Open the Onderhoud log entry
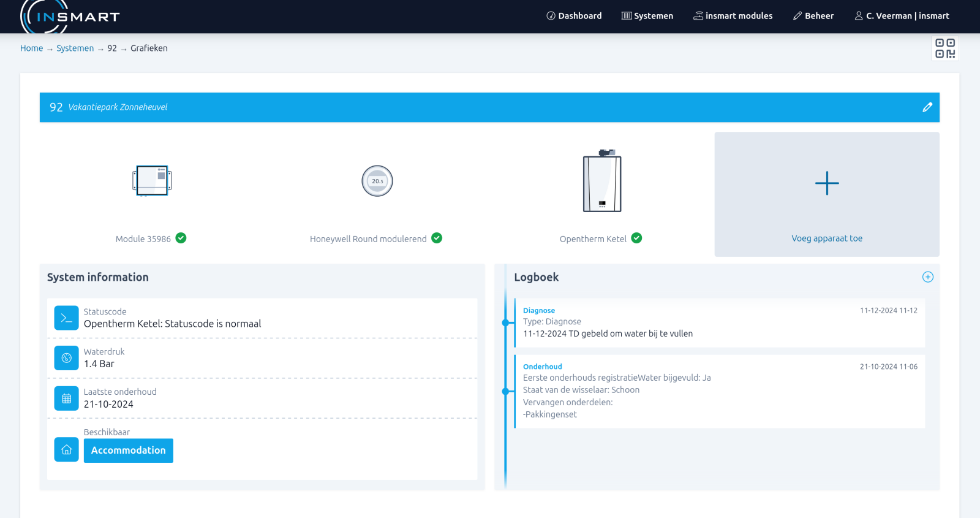980x518 pixels. pos(720,391)
